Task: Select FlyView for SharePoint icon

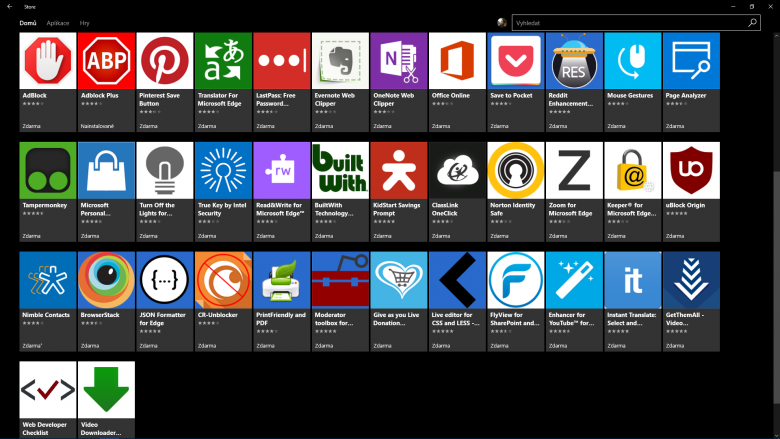Action: coord(516,280)
